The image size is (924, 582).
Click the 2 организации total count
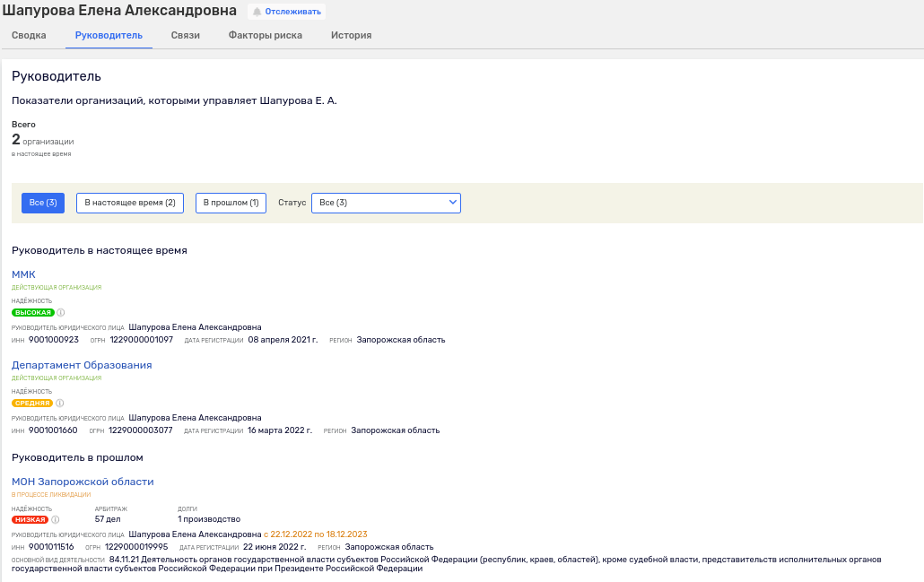pos(43,140)
